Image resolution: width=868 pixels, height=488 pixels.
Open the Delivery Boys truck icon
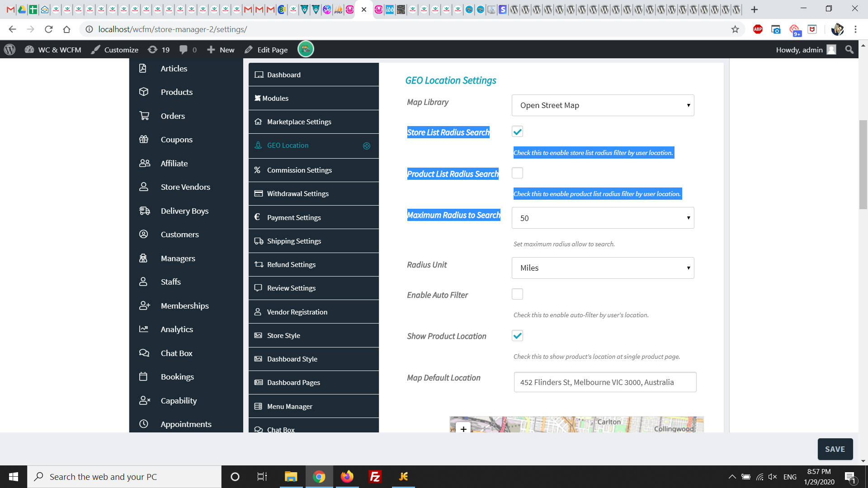click(x=145, y=211)
